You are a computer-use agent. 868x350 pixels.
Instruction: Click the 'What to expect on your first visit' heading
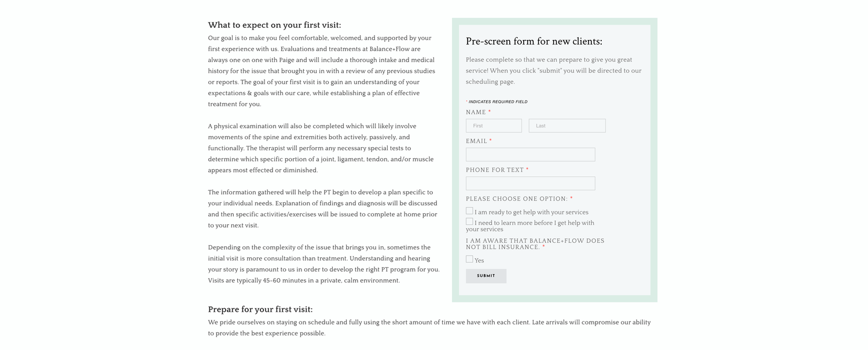[274, 25]
